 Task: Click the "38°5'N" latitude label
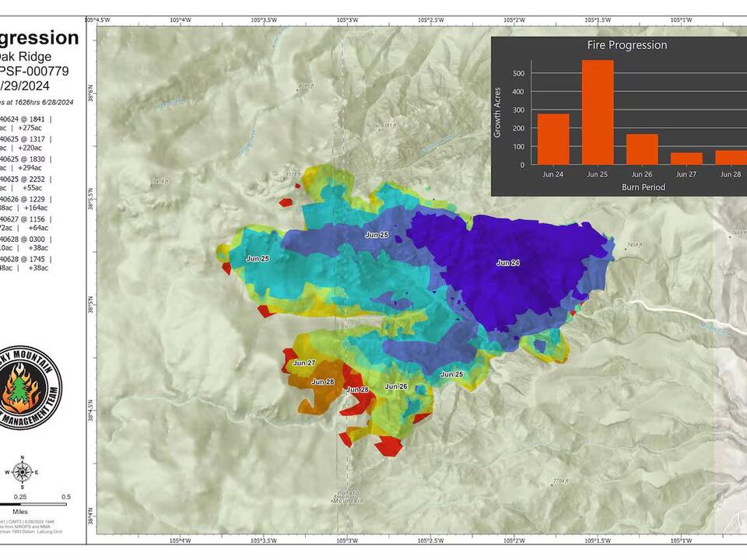click(x=90, y=304)
